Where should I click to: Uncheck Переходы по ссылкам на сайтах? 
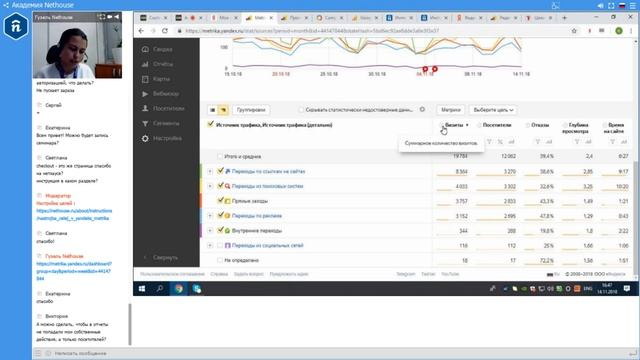tap(220, 171)
